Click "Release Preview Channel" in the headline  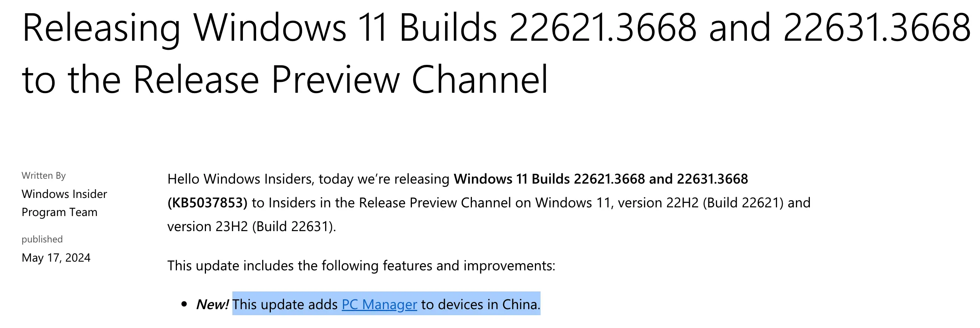point(340,80)
